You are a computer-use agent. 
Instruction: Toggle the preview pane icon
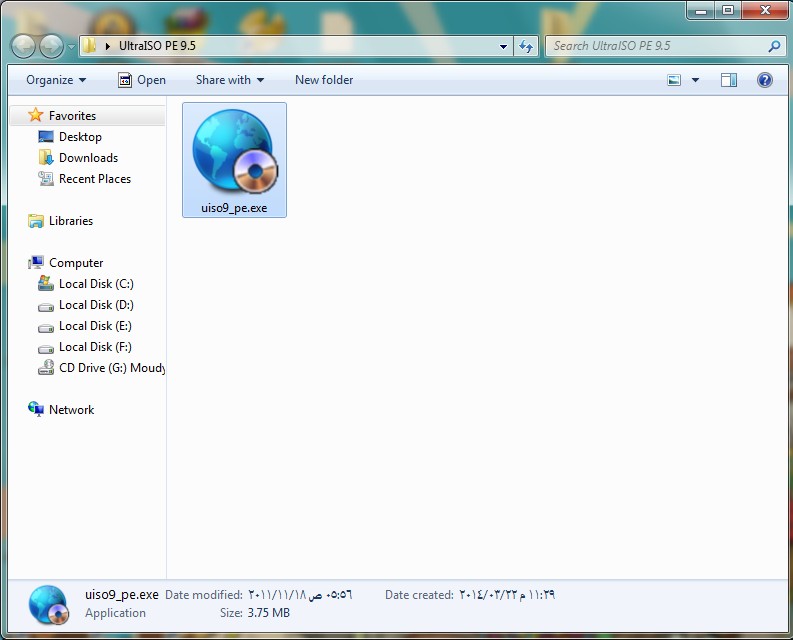point(729,80)
